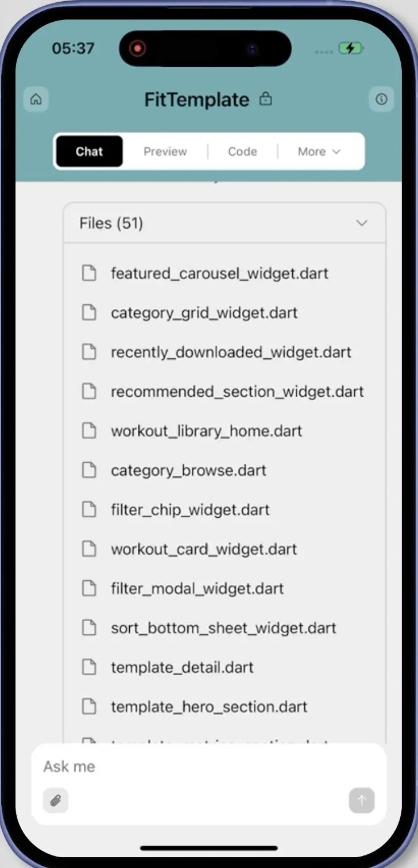Return to home via the home icon
This screenshot has height=868, width=418.
click(36, 99)
